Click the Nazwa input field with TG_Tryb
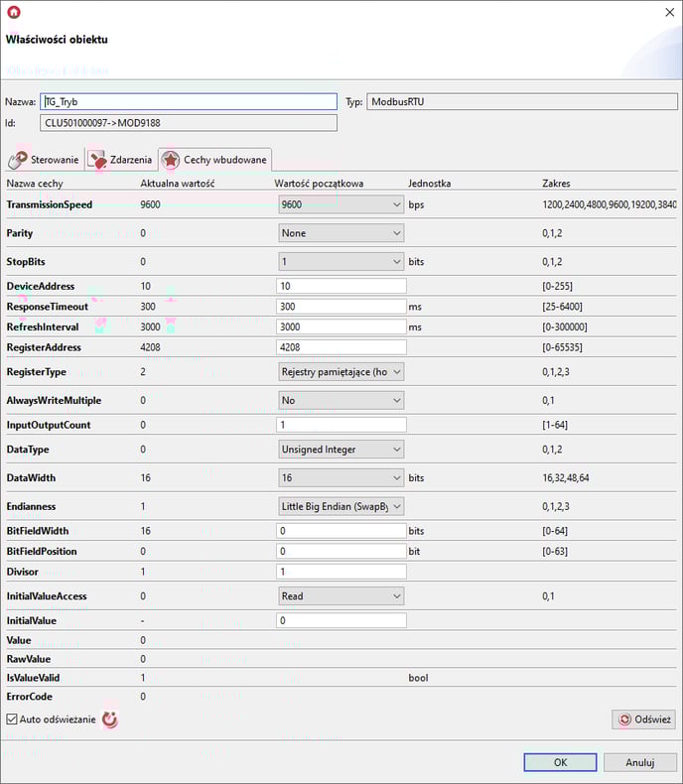 [x=189, y=101]
